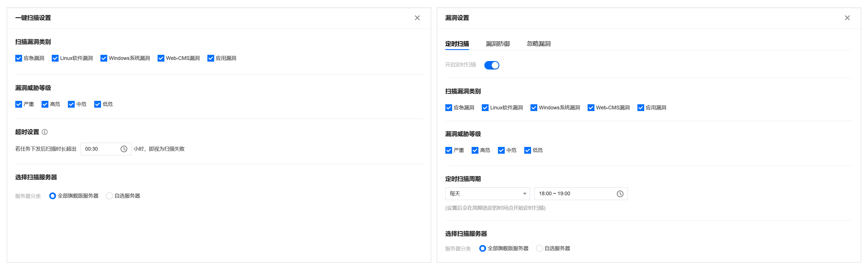Screen dimensions: 868x269
Task: Click the info icon beside 超时设置
Action: (x=45, y=132)
